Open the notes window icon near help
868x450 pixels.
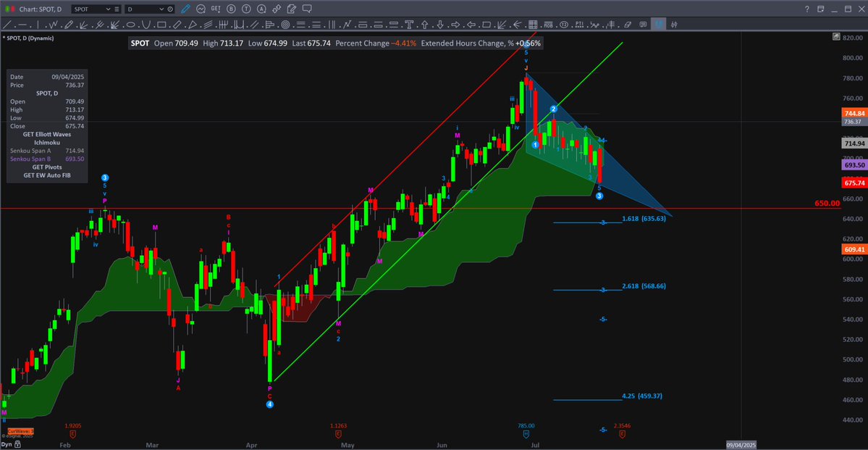click(820, 9)
